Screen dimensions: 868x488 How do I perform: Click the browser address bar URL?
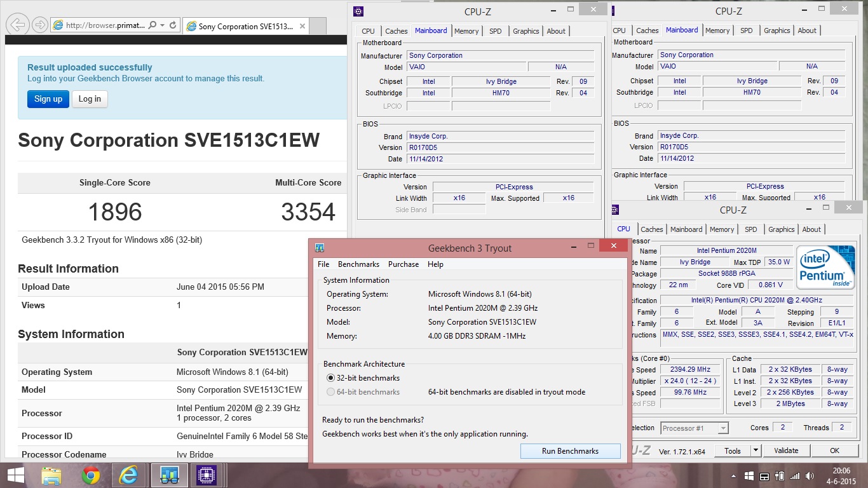click(x=105, y=25)
